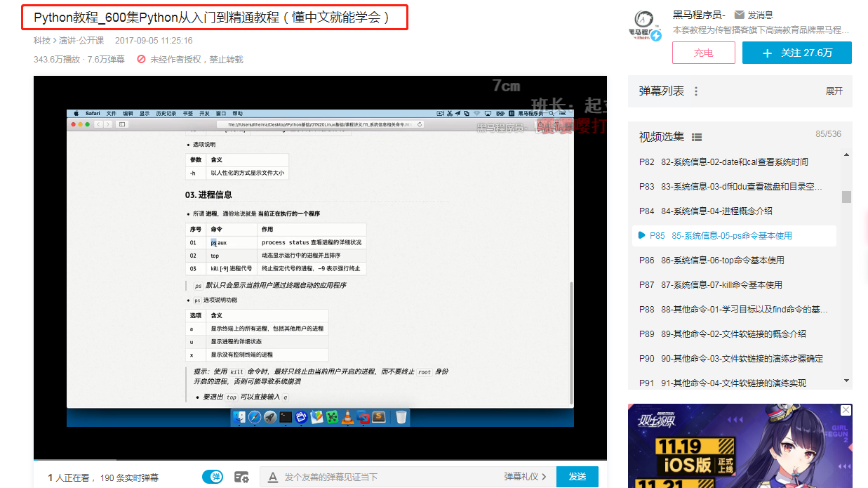
Task: Click Safari back arrow in the video
Action: (99, 124)
